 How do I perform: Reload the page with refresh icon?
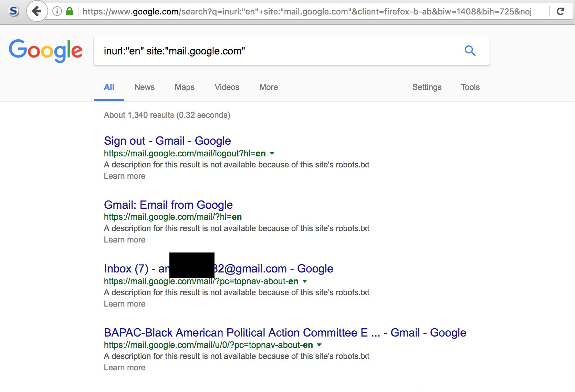click(561, 11)
